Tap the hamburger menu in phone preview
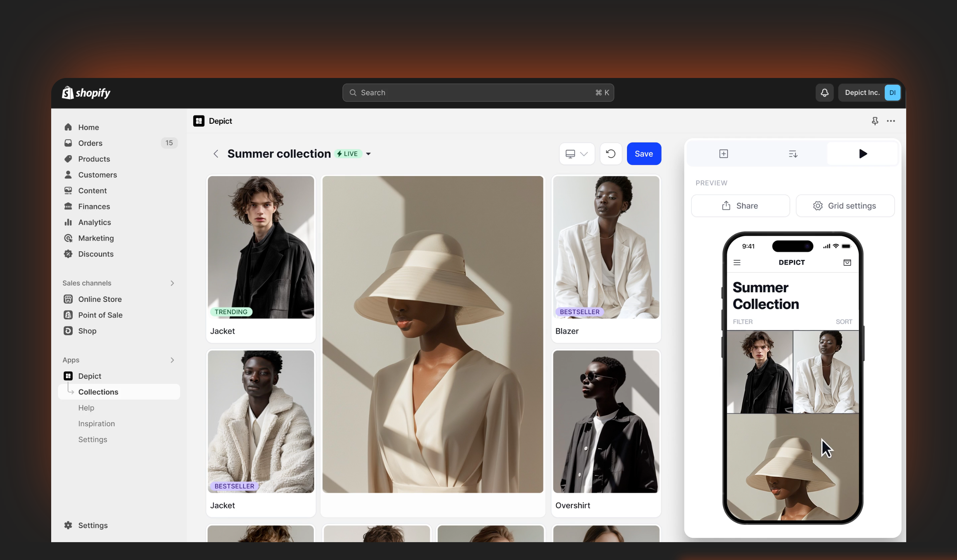The height and width of the screenshot is (560, 957). click(x=737, y=263)
